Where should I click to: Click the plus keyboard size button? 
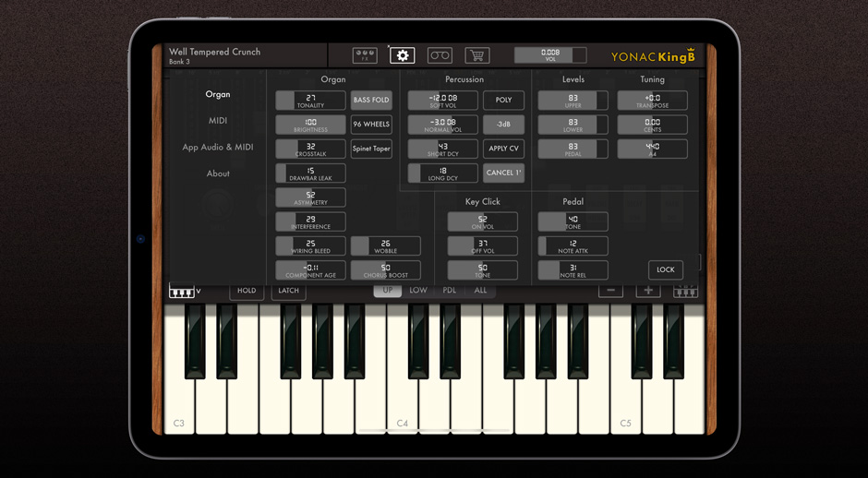[648, 291]
